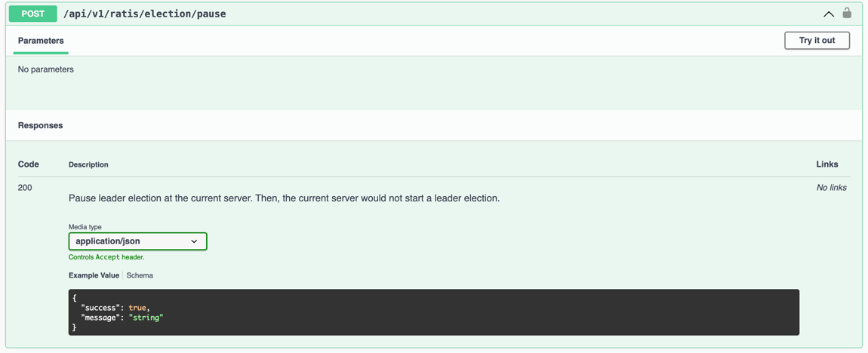Viewport: 868px width, 353px height.
Task: Click the 200 response code
Action: (x=25, y=188)
